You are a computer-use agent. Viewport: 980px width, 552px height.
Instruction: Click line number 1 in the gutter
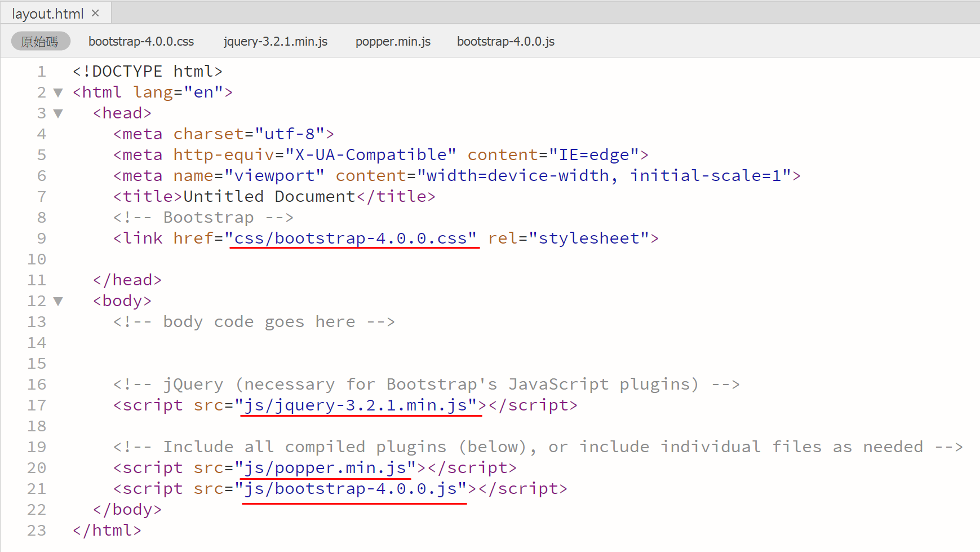[42, 72]
